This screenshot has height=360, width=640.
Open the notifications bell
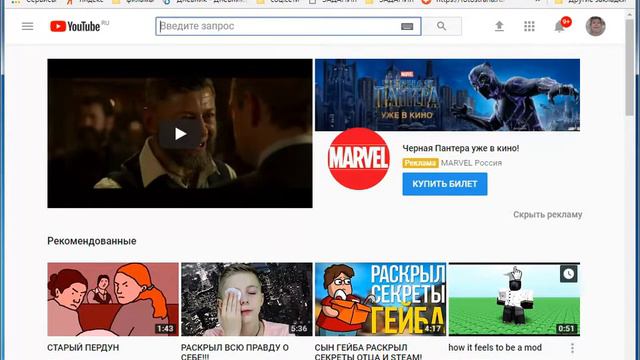click(x=560, y=27)
